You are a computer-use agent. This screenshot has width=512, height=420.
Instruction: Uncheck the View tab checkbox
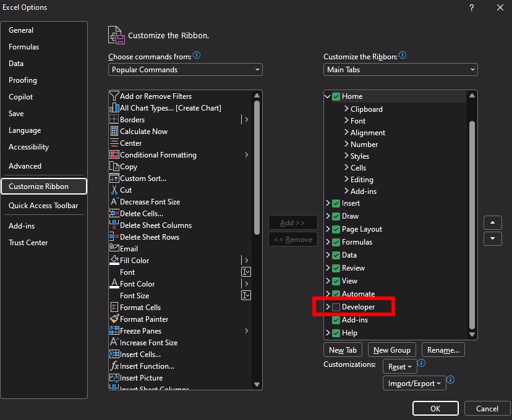click(336, 281)
